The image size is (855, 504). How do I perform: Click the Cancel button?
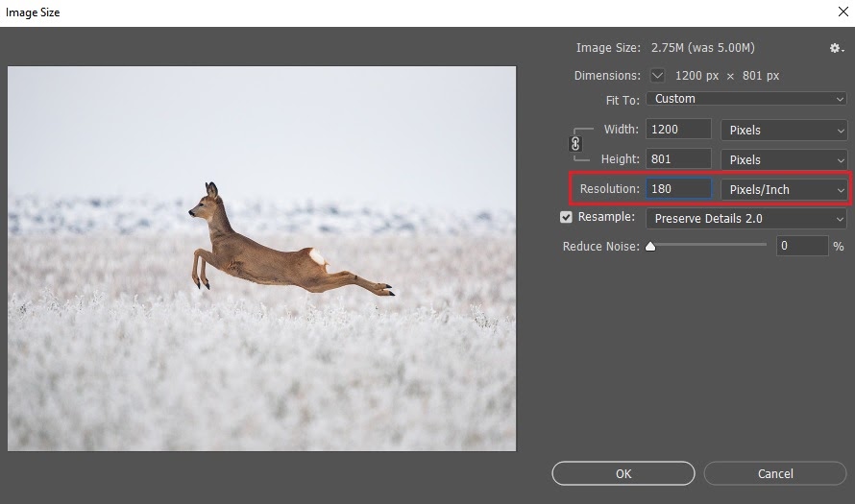click(x=775, y=473)
